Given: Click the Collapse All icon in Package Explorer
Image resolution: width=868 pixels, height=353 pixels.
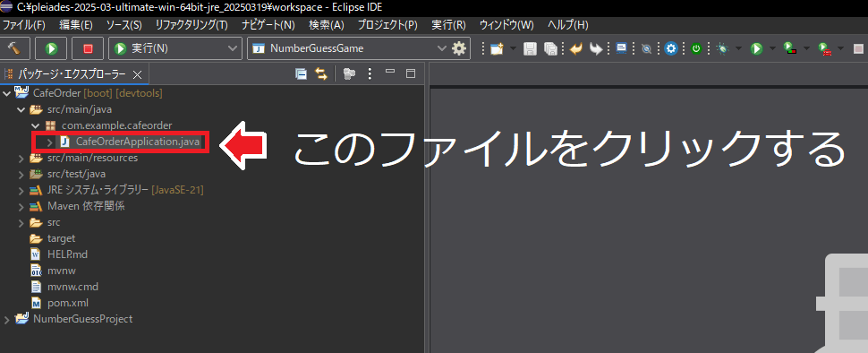Looking at the screenshot, I should coord(302,73).
